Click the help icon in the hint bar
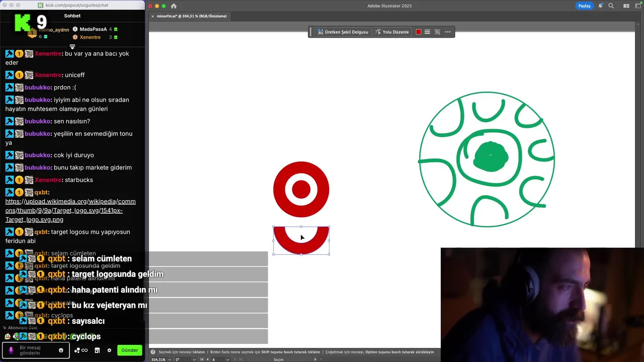644x362 pixels. point(153,352)
